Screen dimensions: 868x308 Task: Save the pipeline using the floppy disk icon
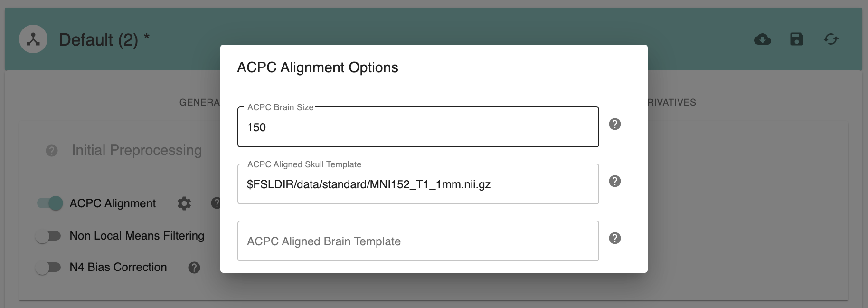click(796, 39)
